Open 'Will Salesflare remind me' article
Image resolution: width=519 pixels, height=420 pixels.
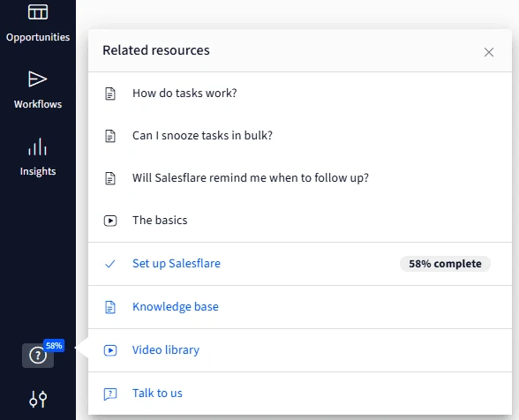[251, 178]
